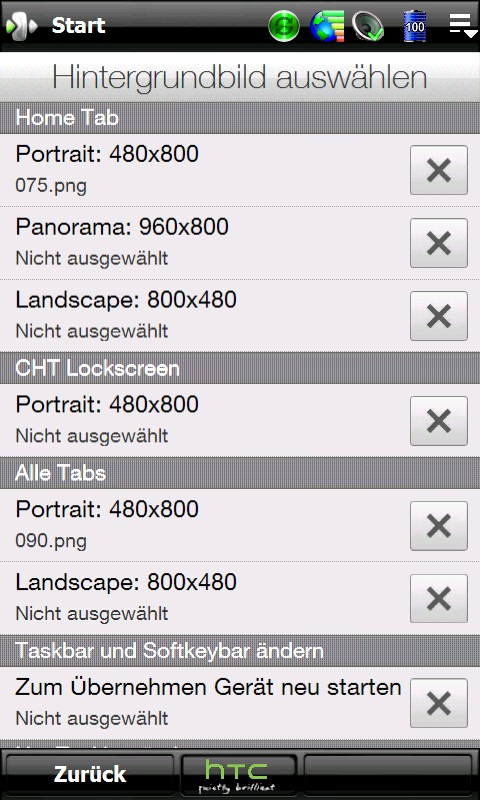Clear the Home Tab Landscape 800x480 selection
The width and height of the screenshot is (480, 800).
(x=439, y=316)
